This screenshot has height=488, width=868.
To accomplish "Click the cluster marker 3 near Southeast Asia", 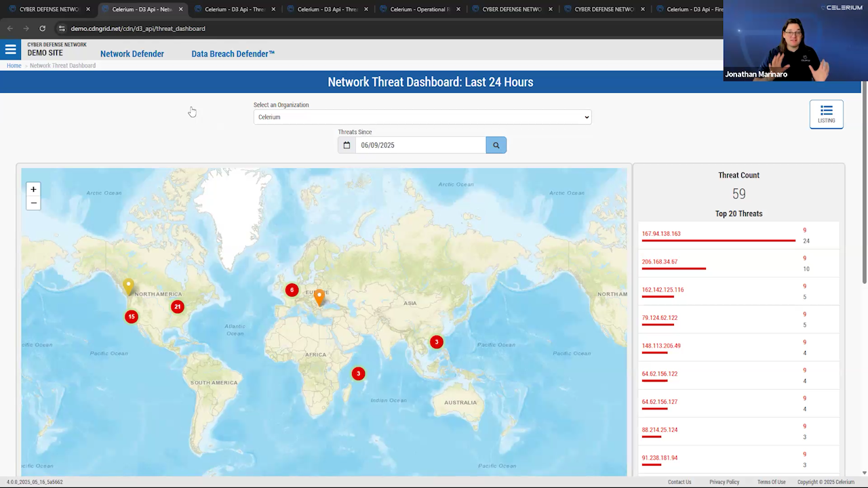I will [x=437, y=342].
